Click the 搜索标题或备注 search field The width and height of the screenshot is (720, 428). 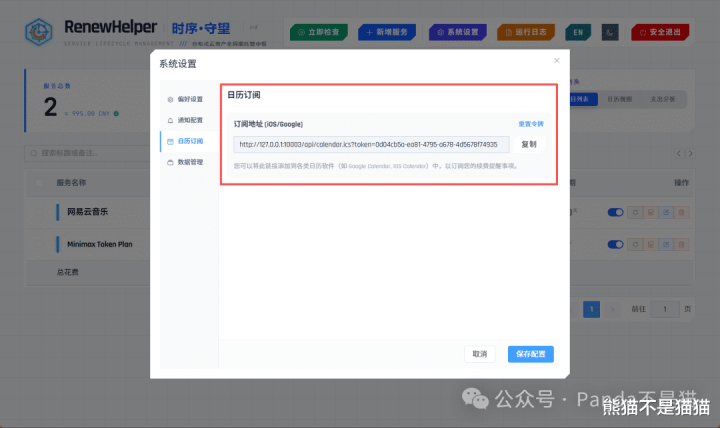pos(87,153)
